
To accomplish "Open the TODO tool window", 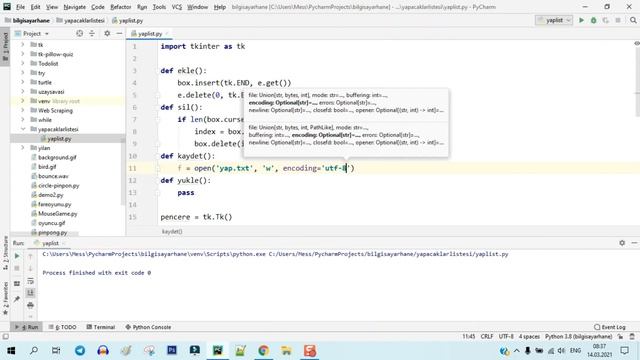I will pyautogui.click(x=62, y=327).
